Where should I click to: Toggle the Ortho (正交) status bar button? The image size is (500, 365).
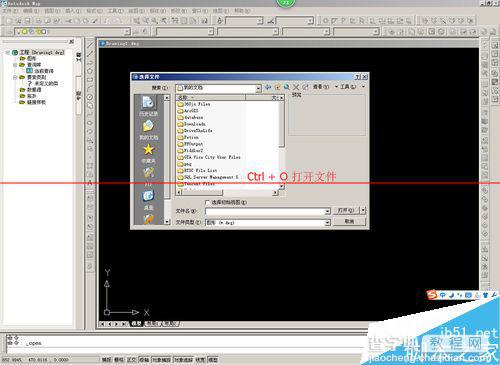(132, 360)
